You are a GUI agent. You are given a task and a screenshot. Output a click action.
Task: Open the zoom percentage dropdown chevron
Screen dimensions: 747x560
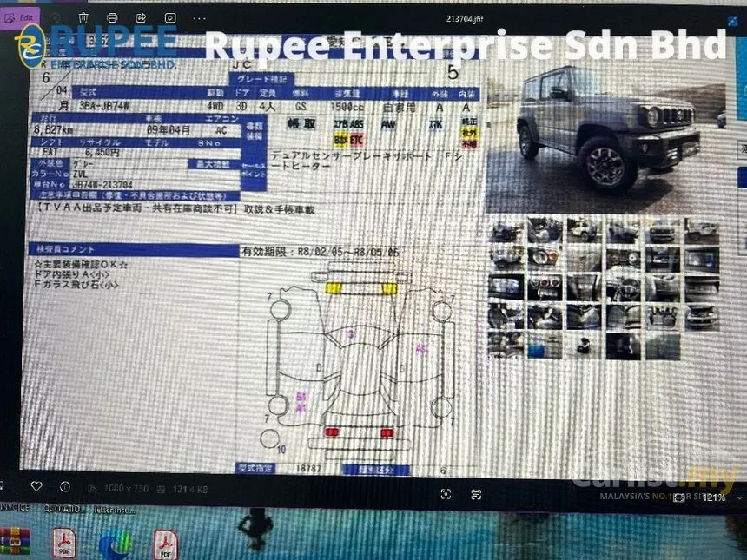point(739,497)
